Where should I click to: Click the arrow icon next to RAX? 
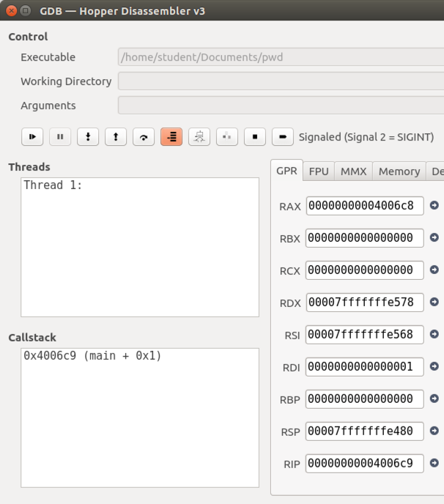pos(434,206)
